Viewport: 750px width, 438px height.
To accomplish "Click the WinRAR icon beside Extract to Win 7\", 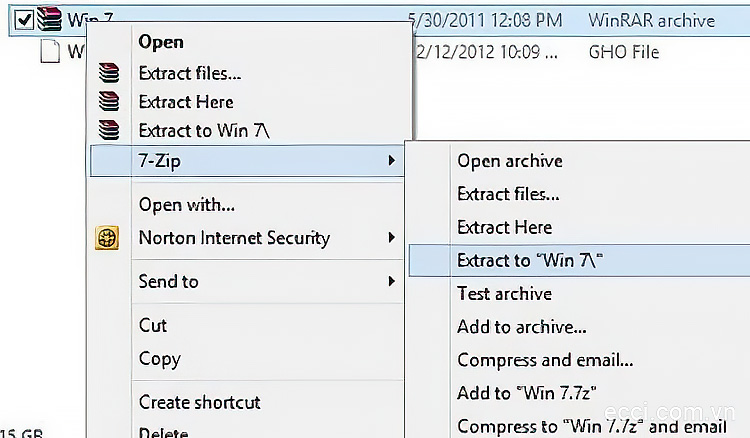I will click(x=109, y=130).
